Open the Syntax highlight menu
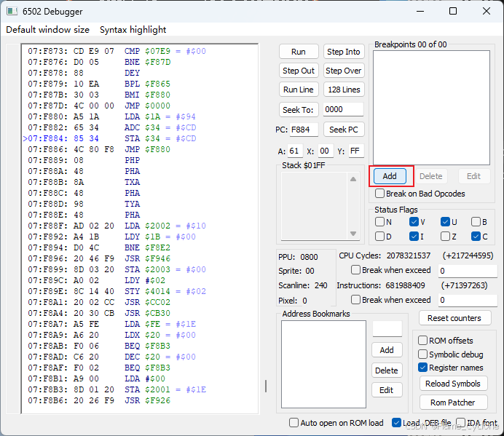 (133, 30)
